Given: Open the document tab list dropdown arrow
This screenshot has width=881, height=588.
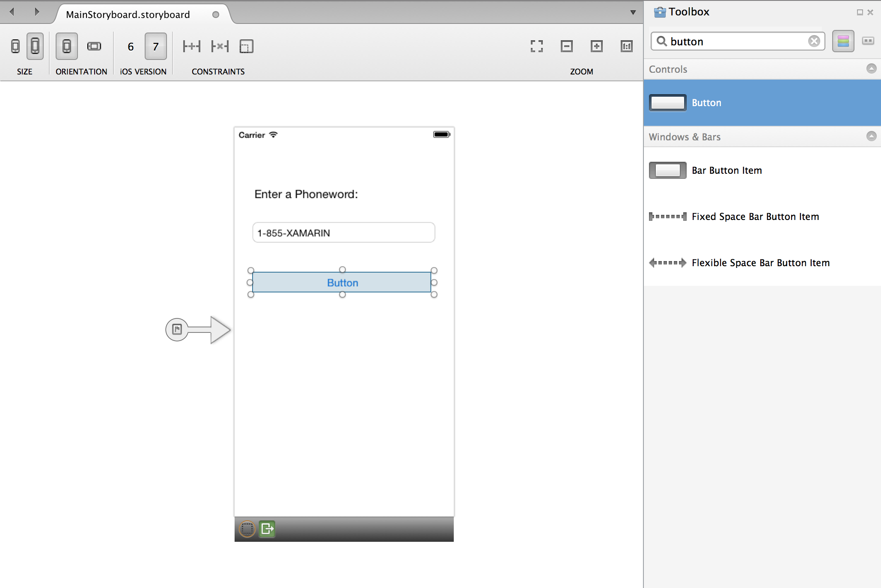Looking at the screenshot, I should (x=633, y=12).
